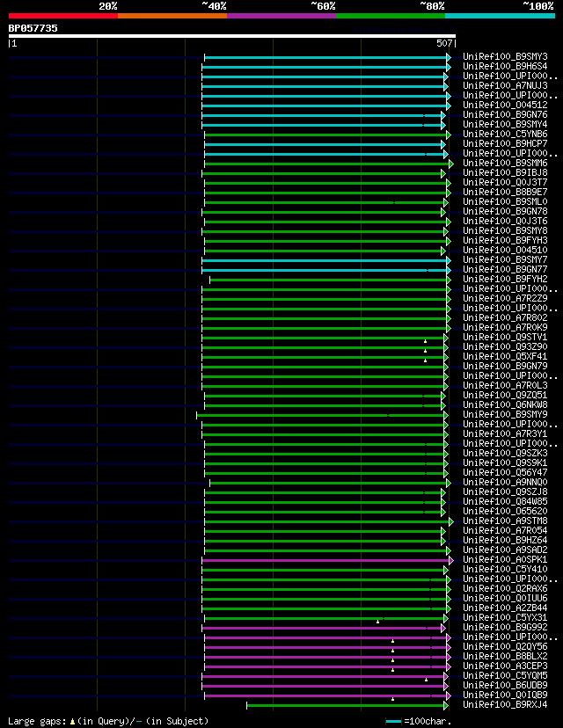This screenshot has height=728, width=563.
Task: Select the UniRef100_B9GN78 label
Action: point(505,211)
